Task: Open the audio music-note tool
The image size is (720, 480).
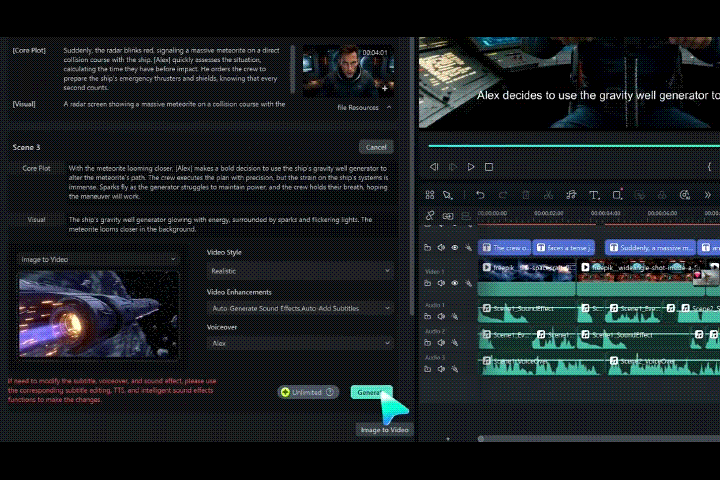Action: (571, 195)
